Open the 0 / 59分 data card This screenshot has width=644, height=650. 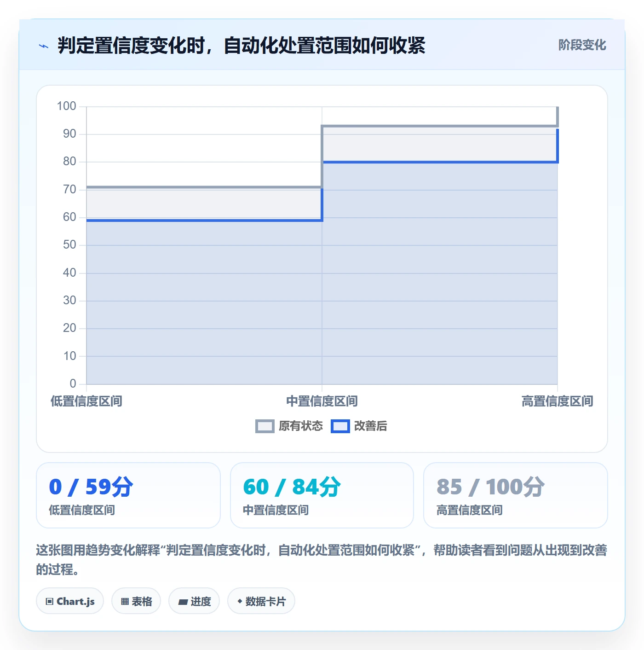pyautogui.click(x=128, y=495)
